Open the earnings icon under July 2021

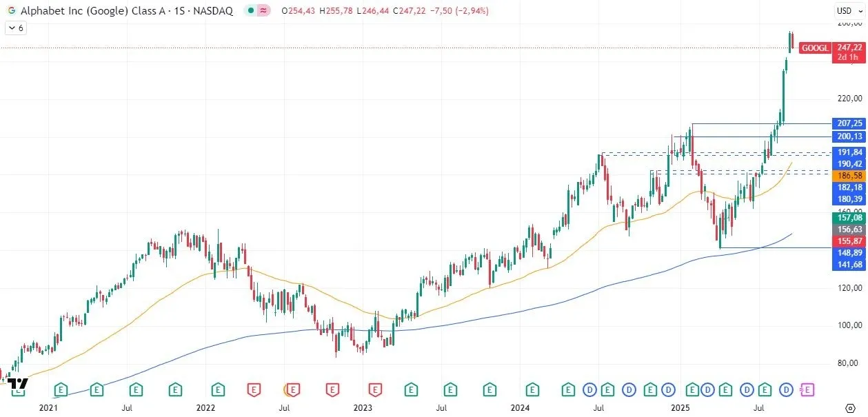pyautogui.click(x=135, y=390)
